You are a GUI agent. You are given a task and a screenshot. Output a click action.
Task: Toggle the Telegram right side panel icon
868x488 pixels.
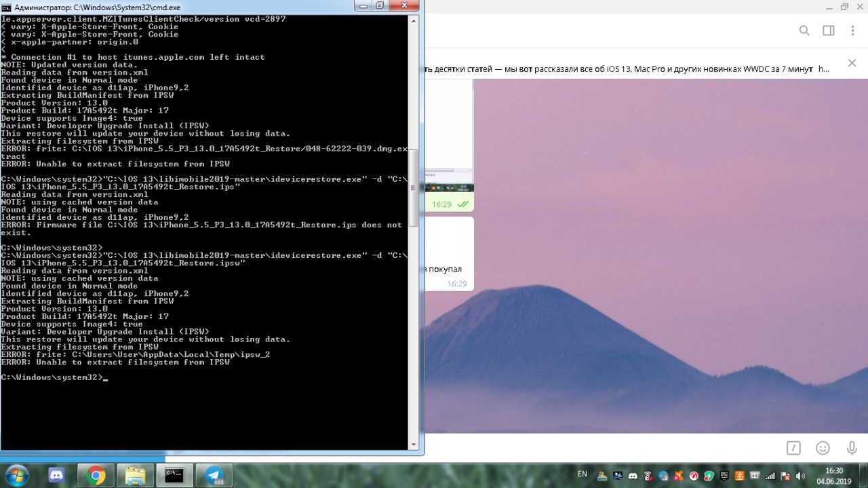(829, 31)
